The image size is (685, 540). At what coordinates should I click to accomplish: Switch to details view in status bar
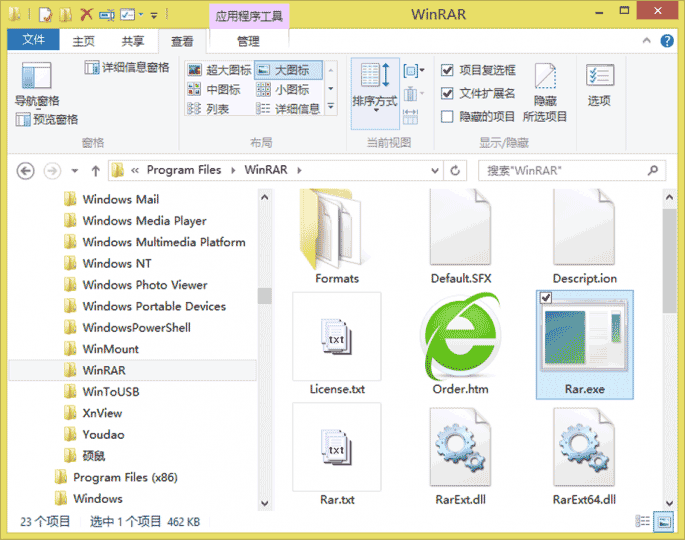pyautogui.click(x=642, y=521)
